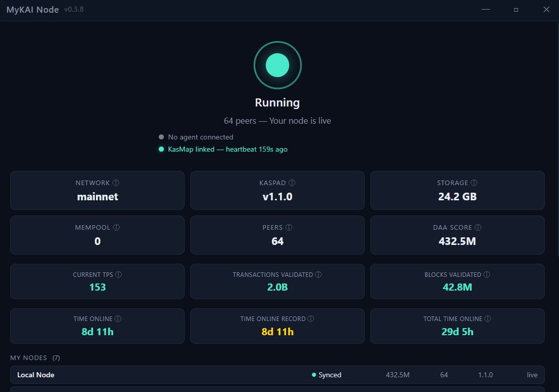Click the '29d 5h' total time online value
The height and width of the screenshot is (392, 559).
pyautogui.click(x=458, y=332)
